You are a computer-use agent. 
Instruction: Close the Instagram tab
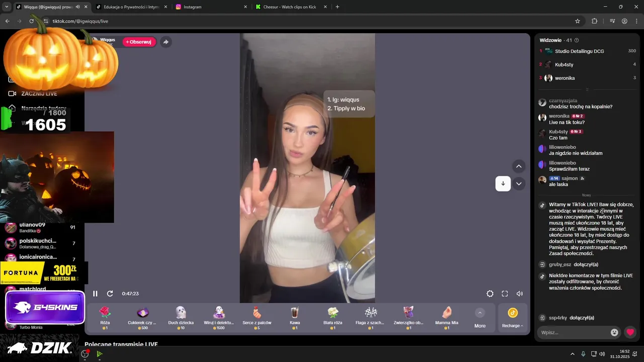[x=246, y=7]
